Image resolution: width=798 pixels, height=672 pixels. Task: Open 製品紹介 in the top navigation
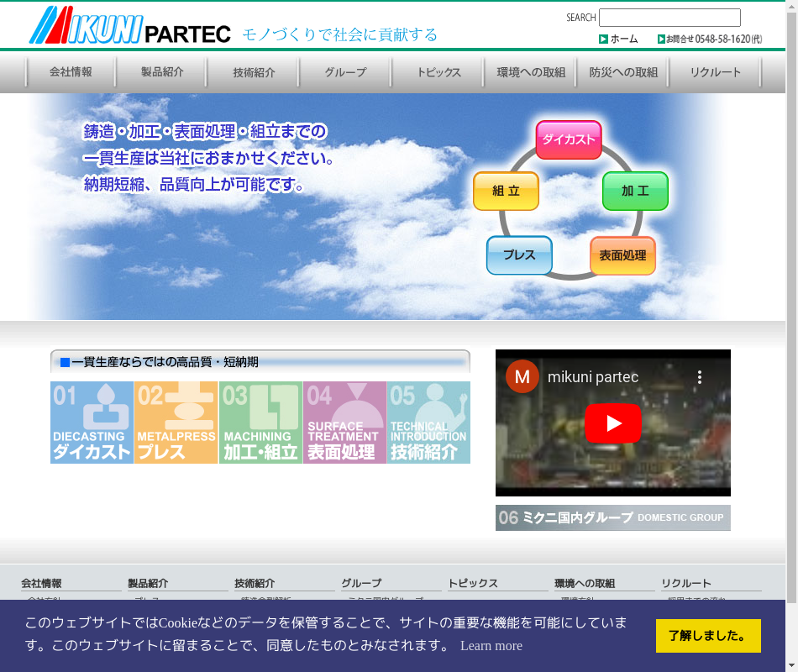162,72
